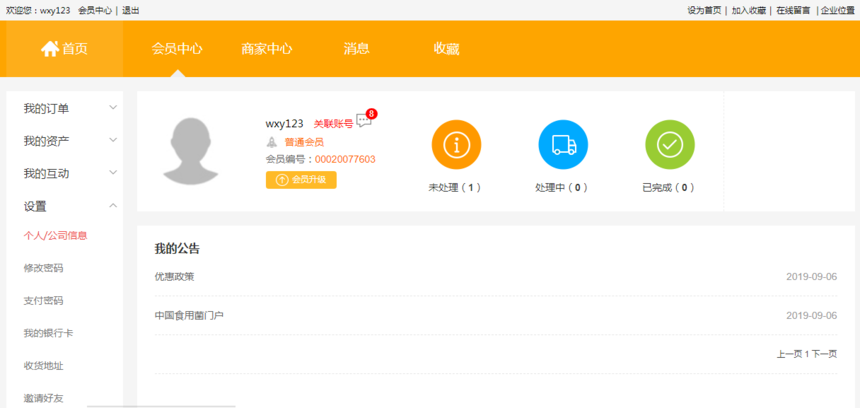
Task: Open 我的银行卡 in sidebar
Action: 48,333
